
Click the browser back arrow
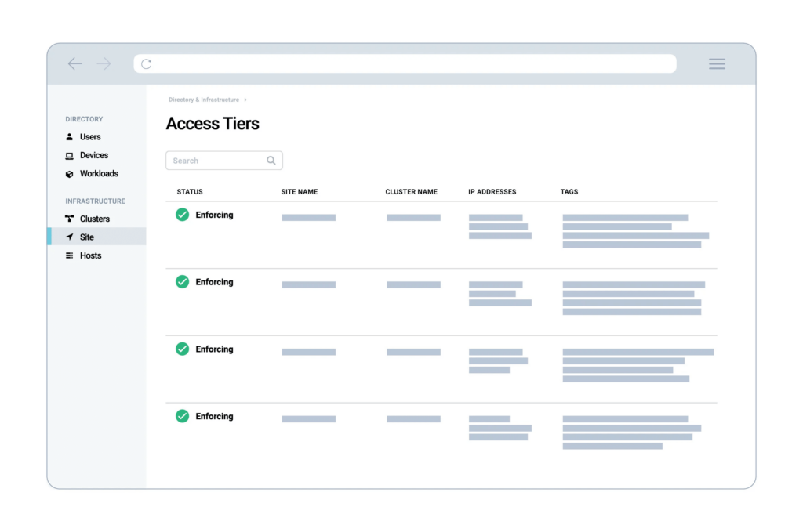tap(74, 63)
